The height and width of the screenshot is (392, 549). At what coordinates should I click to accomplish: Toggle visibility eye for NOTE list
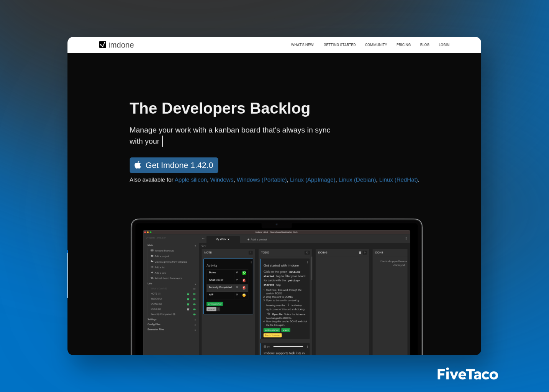(x=194, y=294)
